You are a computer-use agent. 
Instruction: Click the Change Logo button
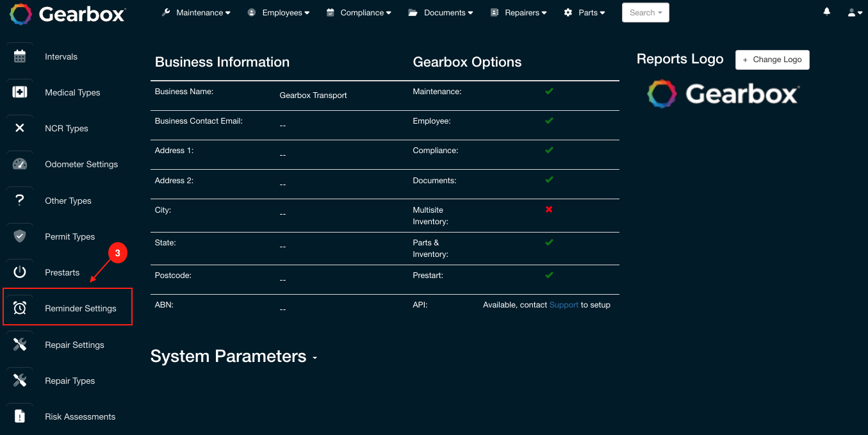click(773, 60)
